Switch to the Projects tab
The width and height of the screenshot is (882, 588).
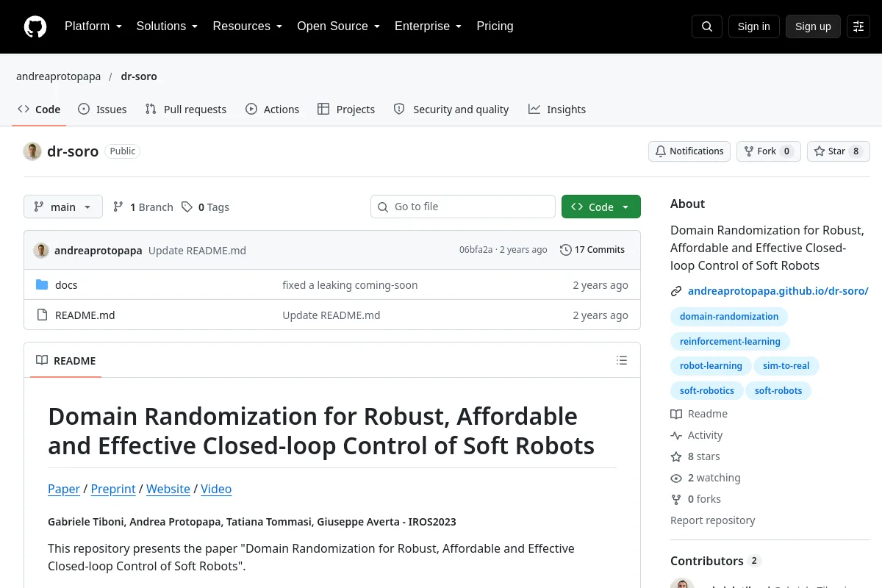coord(346,110)
